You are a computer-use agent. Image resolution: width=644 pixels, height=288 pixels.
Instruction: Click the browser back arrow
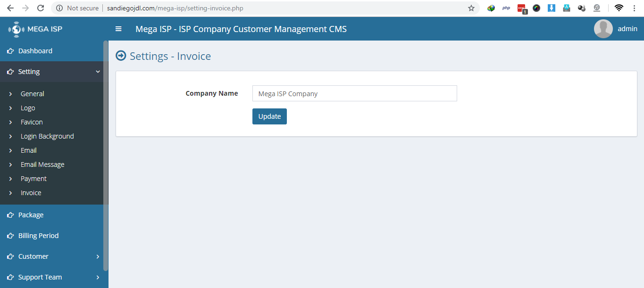(10, 8)
